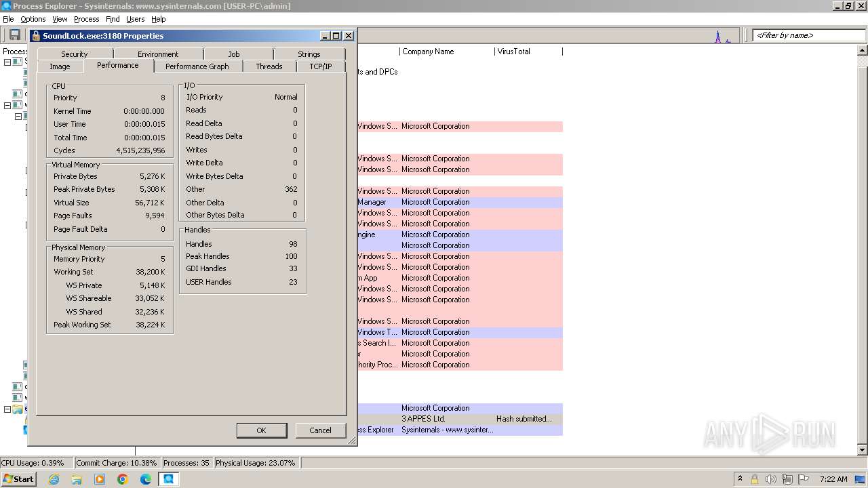Switch to the Environment tab

[x=158, y=54]
